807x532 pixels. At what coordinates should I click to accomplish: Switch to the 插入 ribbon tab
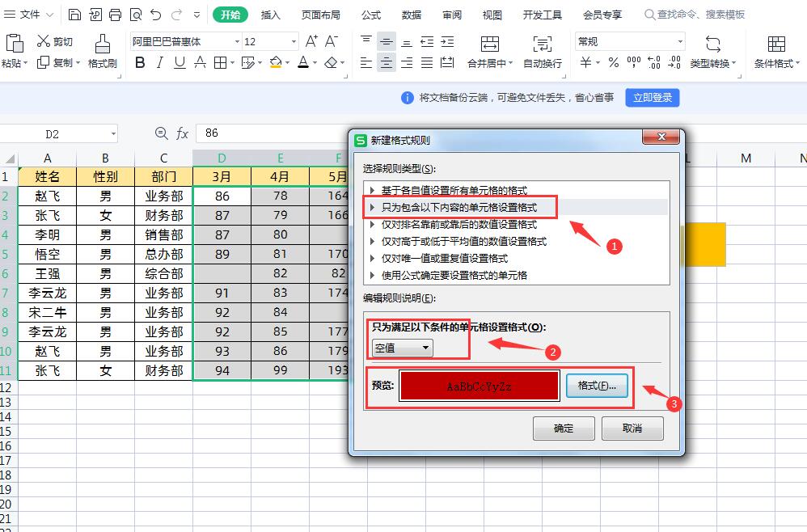pyautogui.click(x=271, y=15)
